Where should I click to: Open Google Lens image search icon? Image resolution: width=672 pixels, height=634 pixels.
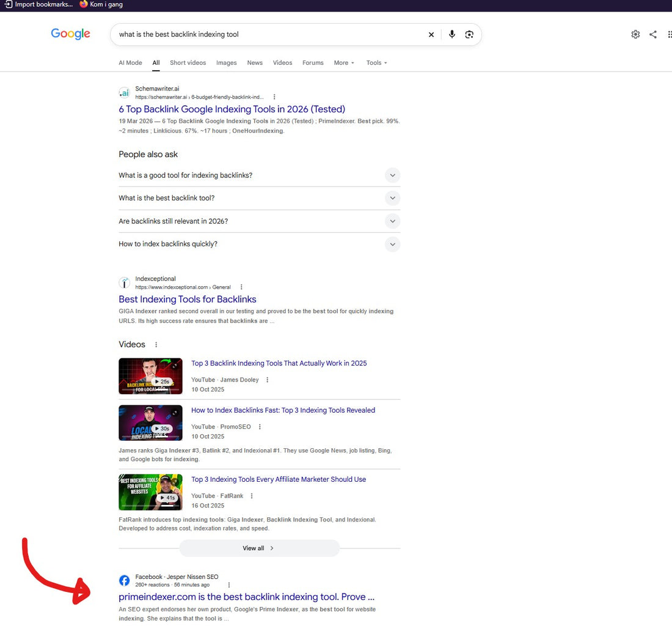coord(469,34)
